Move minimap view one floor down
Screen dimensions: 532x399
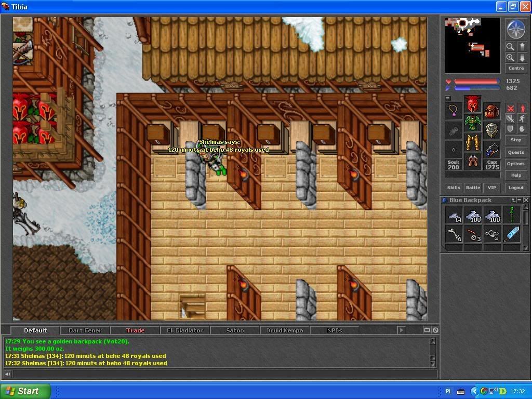pos(522,58)
